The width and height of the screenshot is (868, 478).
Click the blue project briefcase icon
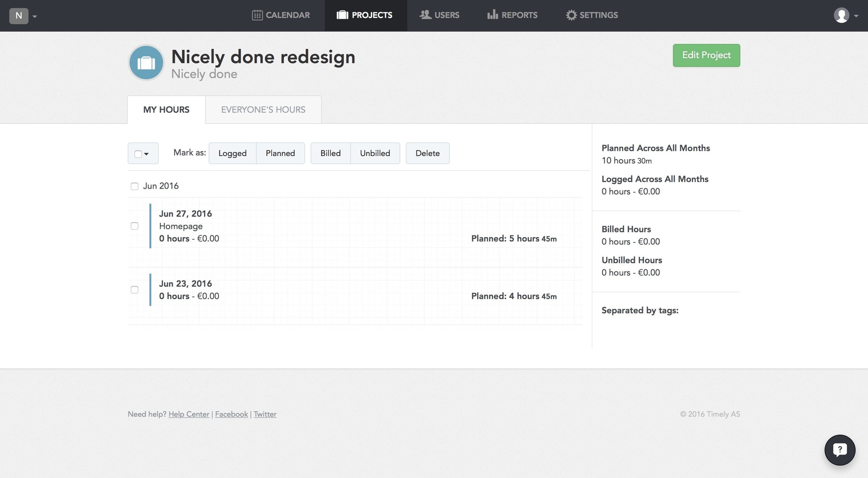point(146,63)
